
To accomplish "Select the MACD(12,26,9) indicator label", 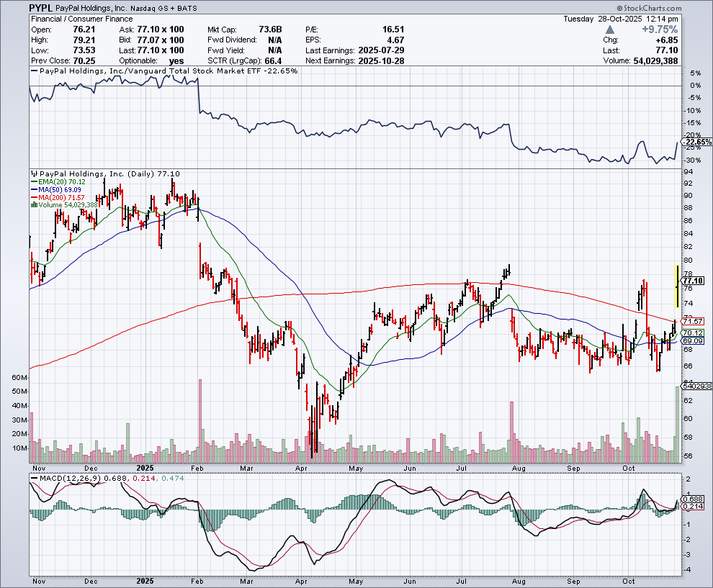I will [x=70, y=477].
